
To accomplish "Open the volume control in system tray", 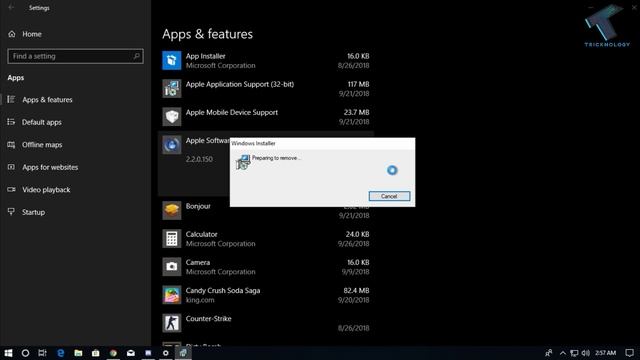I will (585, 353).
